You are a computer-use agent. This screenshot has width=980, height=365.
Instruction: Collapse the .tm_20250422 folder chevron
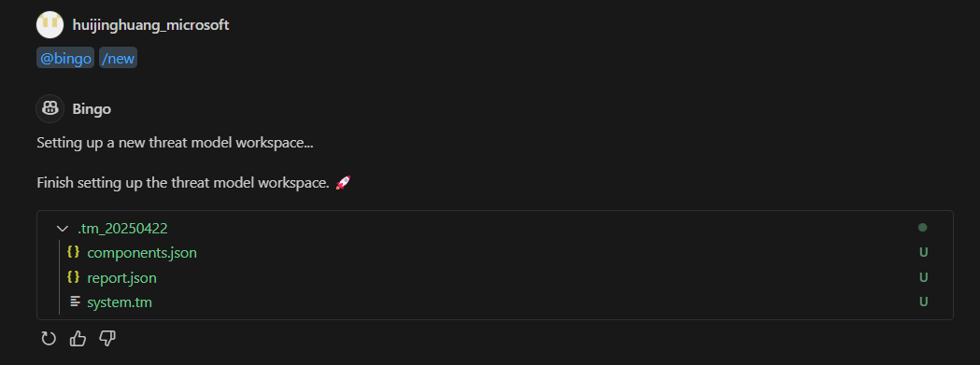point(62,229)
